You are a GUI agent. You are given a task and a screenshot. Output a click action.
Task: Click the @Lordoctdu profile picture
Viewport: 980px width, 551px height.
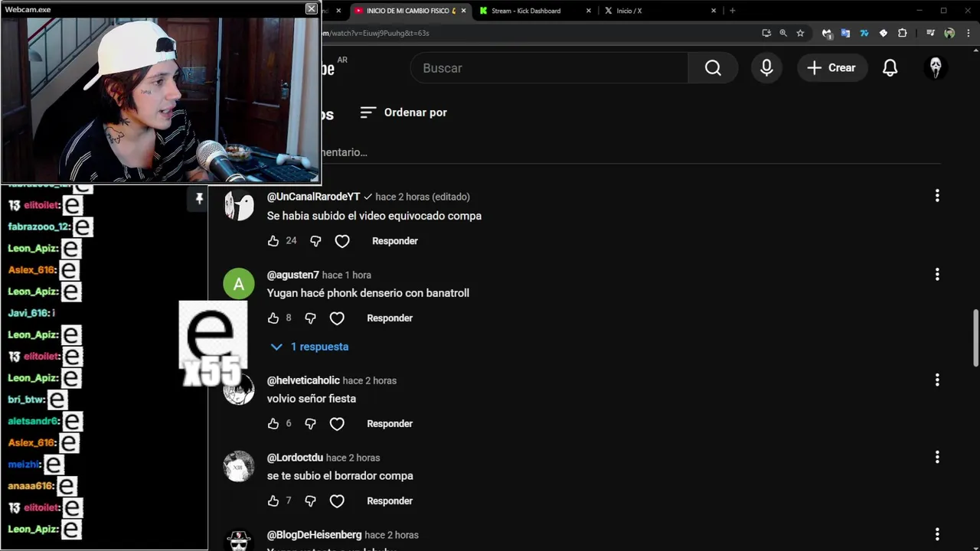click(x=239, y=467)
